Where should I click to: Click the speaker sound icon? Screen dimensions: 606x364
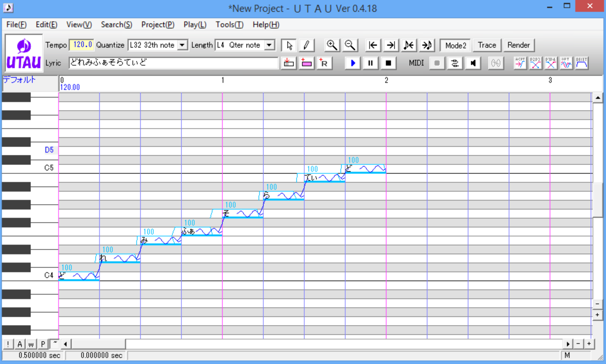coord(473,63)
